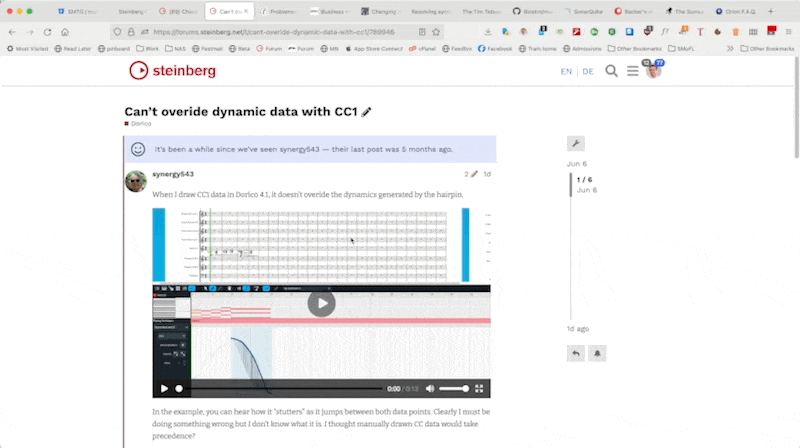Open the hamburger menu in the header
The height and width of the screenshot is (448, 800).
point(632,71)
